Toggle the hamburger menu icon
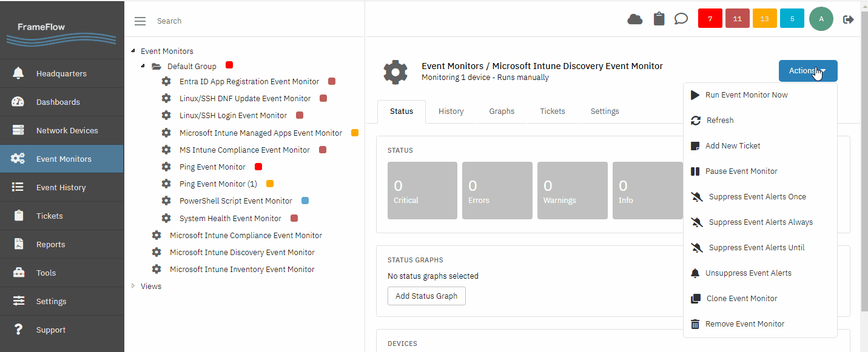 coord(140,21)
